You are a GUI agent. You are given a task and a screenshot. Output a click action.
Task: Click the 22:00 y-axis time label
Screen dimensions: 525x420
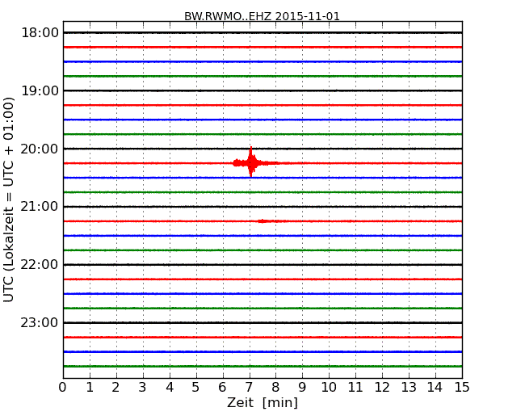[x=40, y=265]
